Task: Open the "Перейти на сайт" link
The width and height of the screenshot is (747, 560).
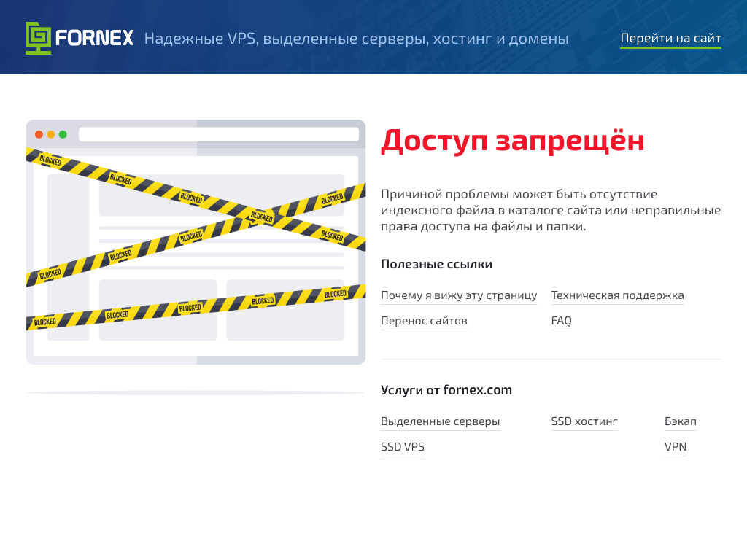Action: click(x=670, y=39)
